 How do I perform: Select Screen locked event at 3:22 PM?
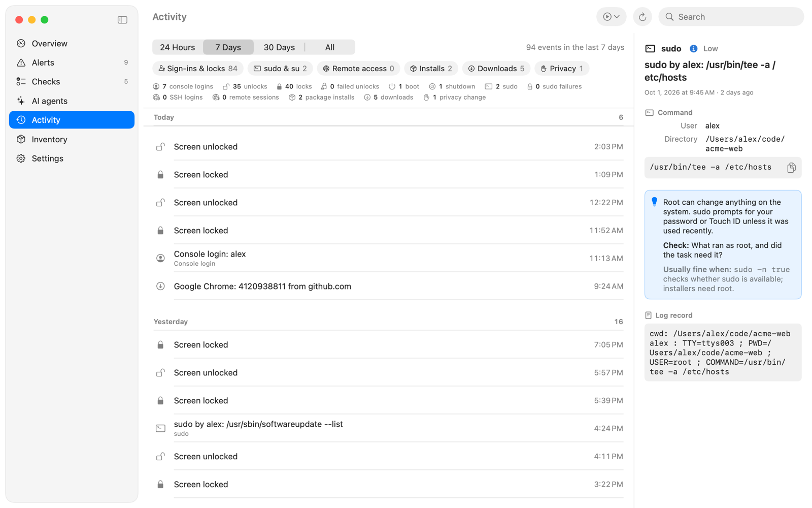tap(388, 485)
